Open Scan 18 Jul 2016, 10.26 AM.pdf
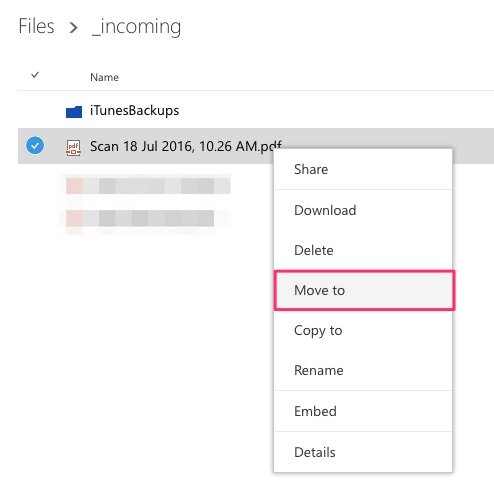The image size is (494, 501). point(186,146)
